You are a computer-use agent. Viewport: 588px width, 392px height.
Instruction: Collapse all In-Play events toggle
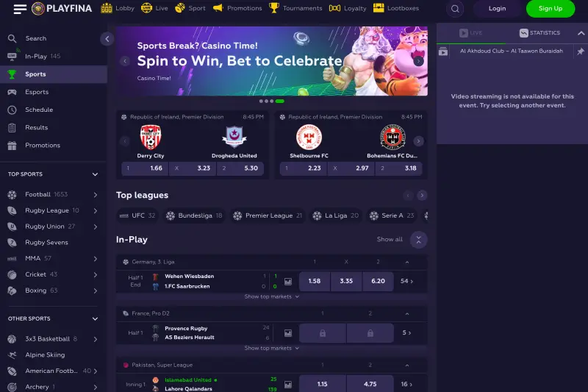click(418, 240)
